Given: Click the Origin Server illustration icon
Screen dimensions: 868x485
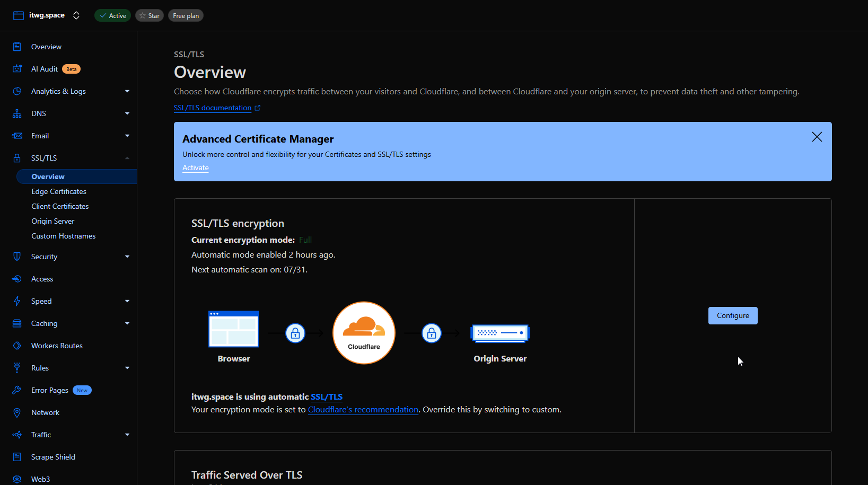Looking at the screenshot, I should coord(500,333).
